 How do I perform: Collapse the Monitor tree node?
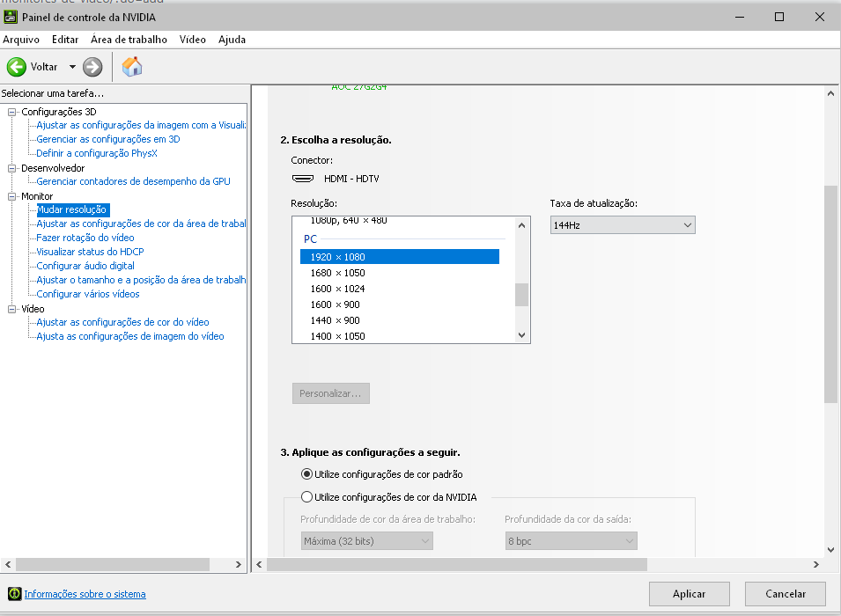pyautogui.click(x=11, y=196)
